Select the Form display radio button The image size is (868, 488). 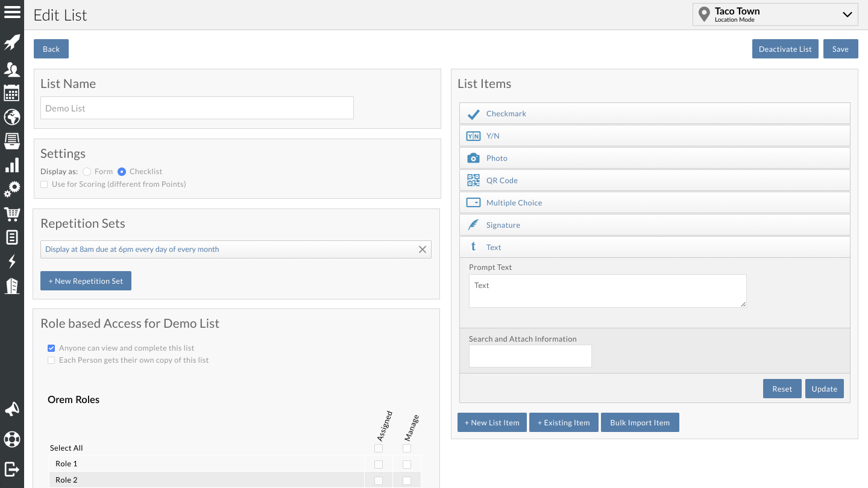point(87,172)
